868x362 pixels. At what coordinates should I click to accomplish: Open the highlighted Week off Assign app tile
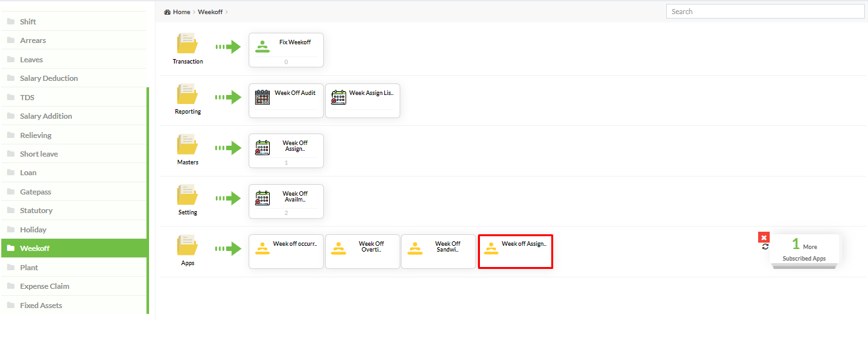(515, 252)
